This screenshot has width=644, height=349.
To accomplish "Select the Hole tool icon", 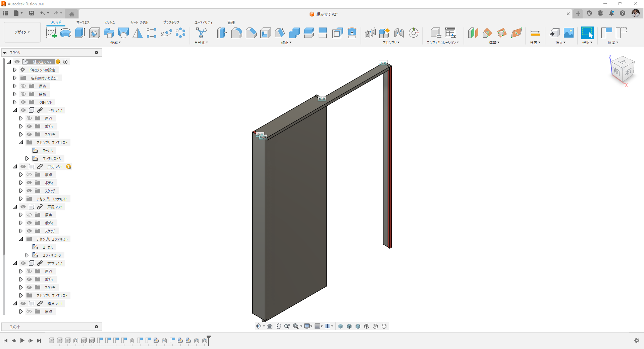I will click(x=95, y=33).
